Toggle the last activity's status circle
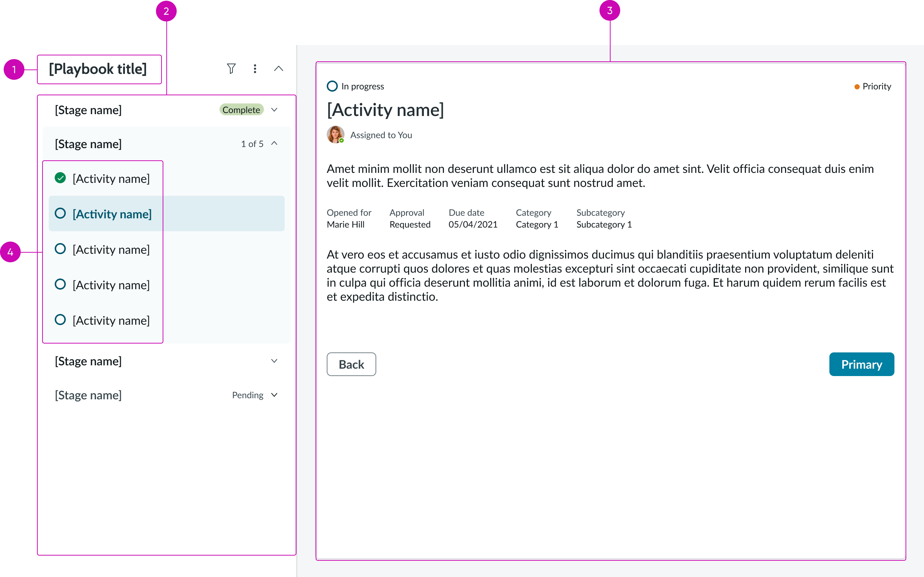 [60, 320]
